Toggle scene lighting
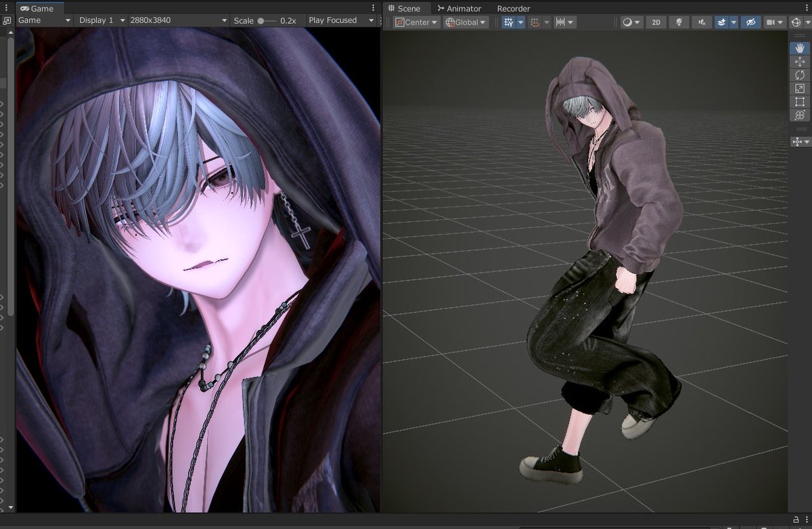This screenshot has height=529, width=812. pos(679,22)
